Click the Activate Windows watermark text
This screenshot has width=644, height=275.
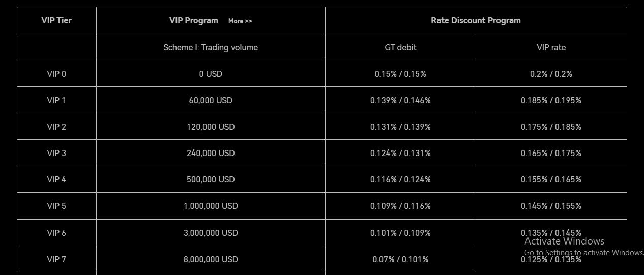point(564,241)
